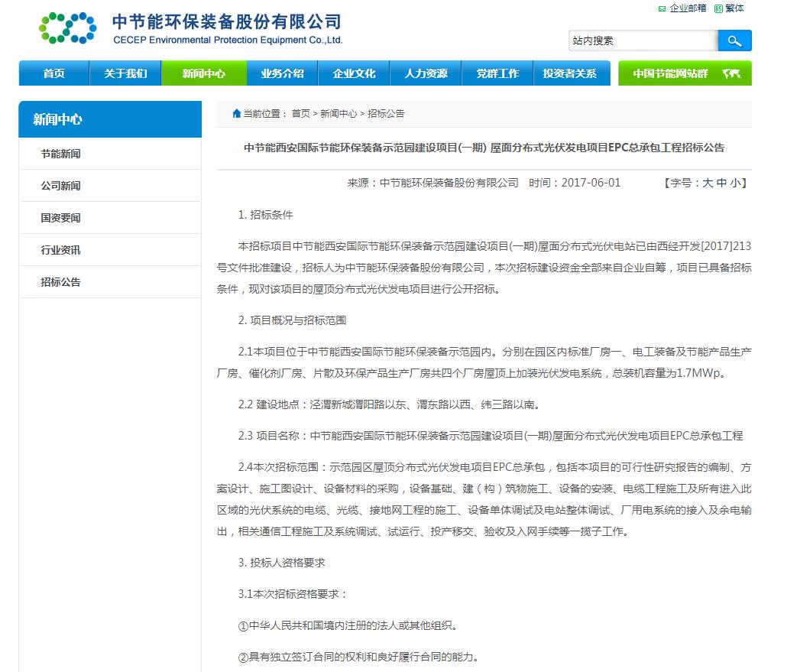810x672 pixels.
Task: Click the enterprise mailbox envelope icon
Action: click(662, 8)
